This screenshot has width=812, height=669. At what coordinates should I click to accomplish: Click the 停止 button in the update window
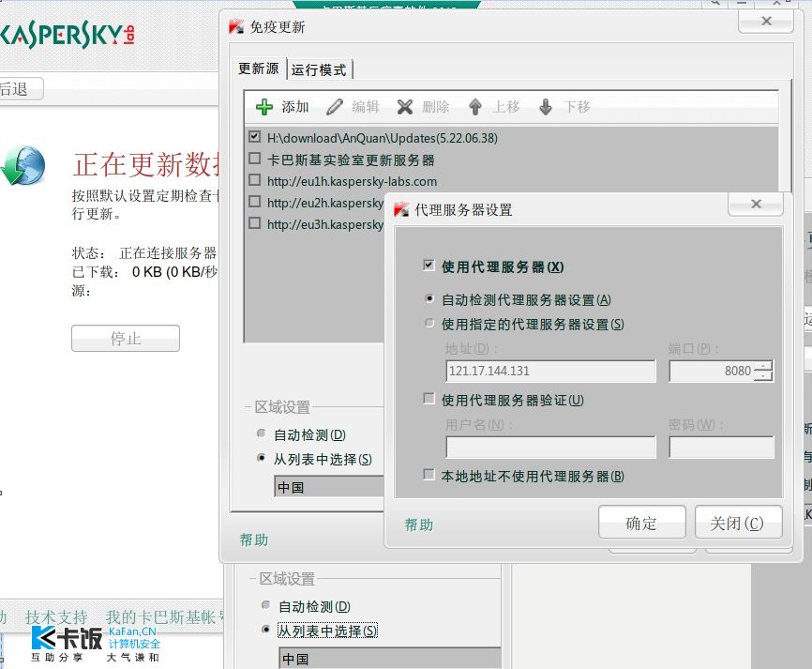(126, 339)
